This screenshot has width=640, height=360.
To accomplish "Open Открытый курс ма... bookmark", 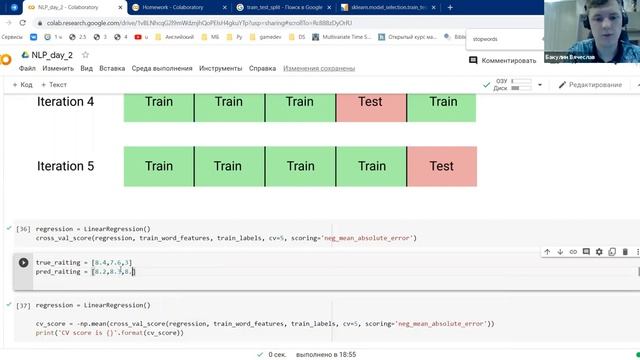I will pos(407,37).
